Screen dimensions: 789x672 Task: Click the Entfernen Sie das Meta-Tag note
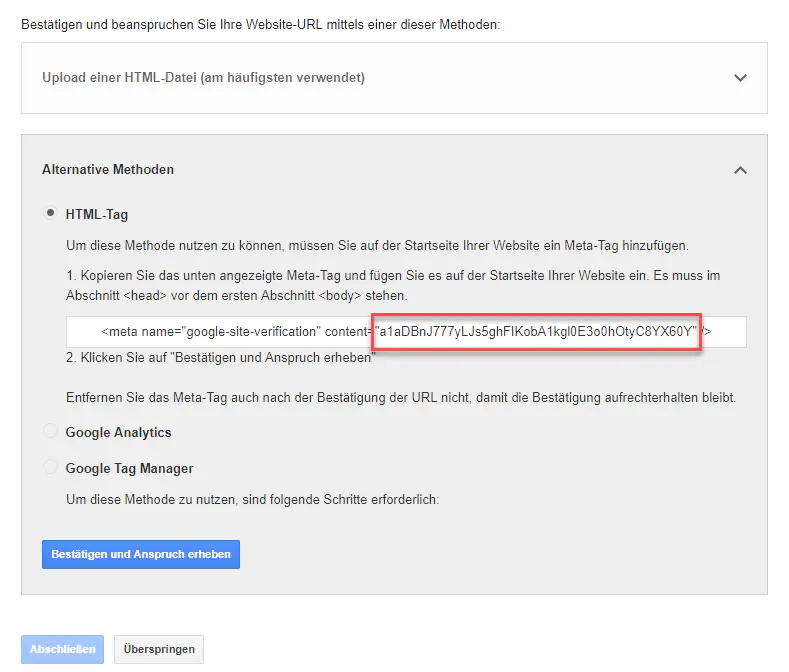(400, 398)
